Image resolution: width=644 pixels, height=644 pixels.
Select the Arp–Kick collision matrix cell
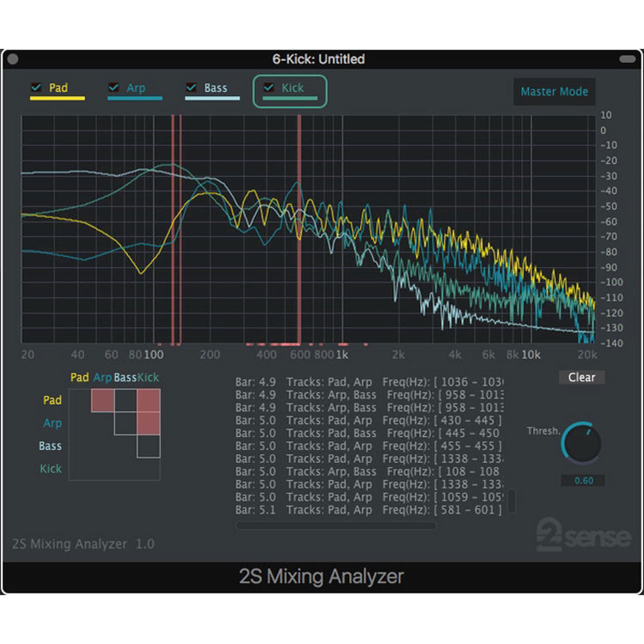[149, 423]
